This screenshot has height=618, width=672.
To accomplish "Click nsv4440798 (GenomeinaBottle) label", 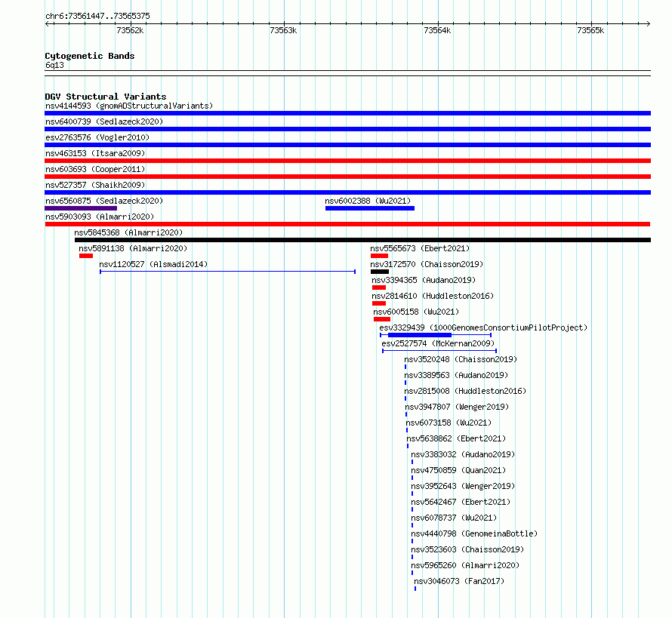I will click(474, 533).
